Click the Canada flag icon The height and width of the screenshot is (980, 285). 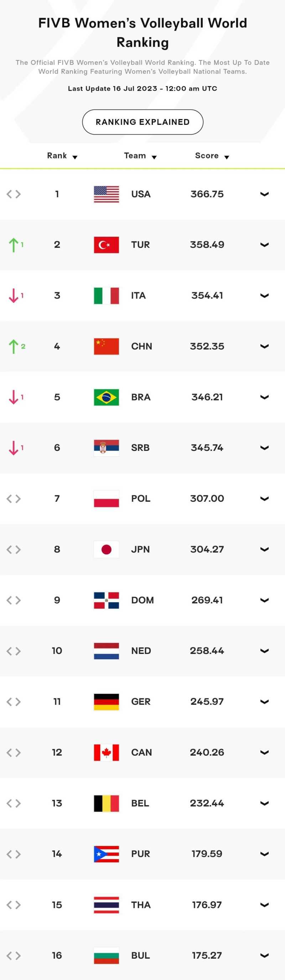pos(106,752)
